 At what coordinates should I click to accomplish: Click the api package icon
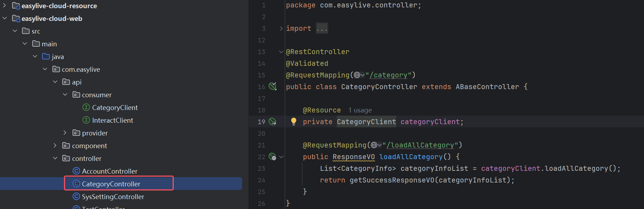pos(66,82)
